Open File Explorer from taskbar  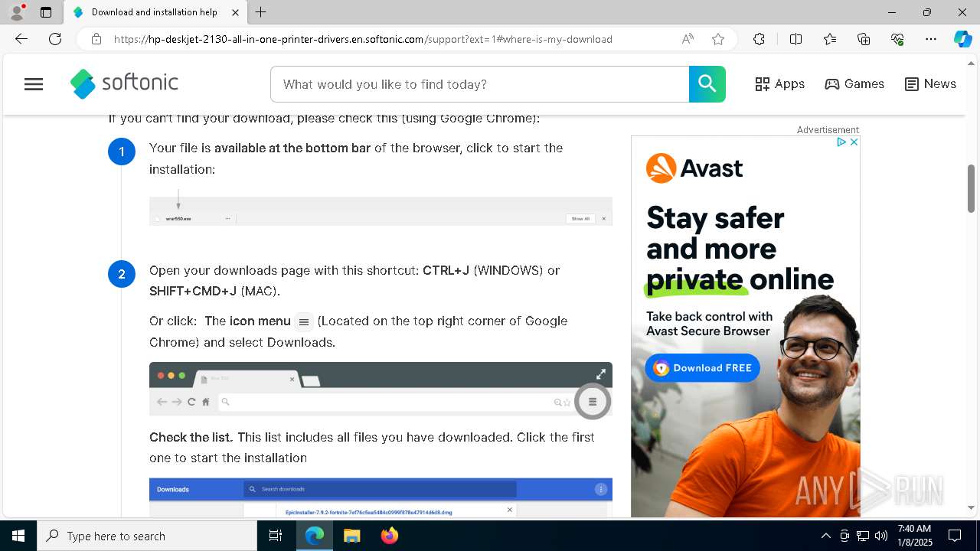pos(352,536)
